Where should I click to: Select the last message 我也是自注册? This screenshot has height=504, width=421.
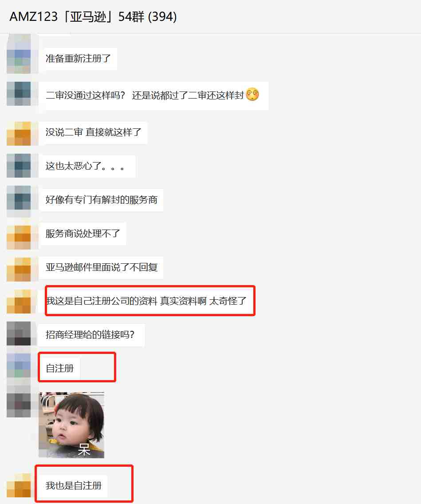pos(74,486)
